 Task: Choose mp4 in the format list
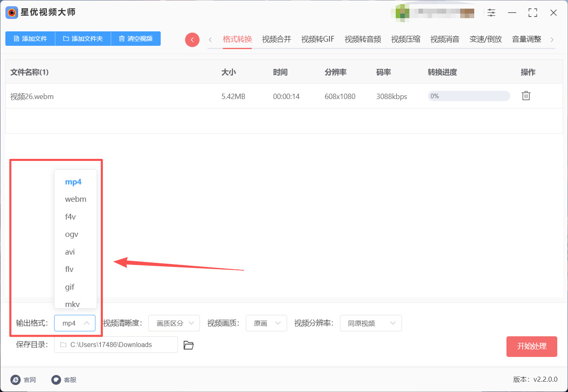[76, 182]
